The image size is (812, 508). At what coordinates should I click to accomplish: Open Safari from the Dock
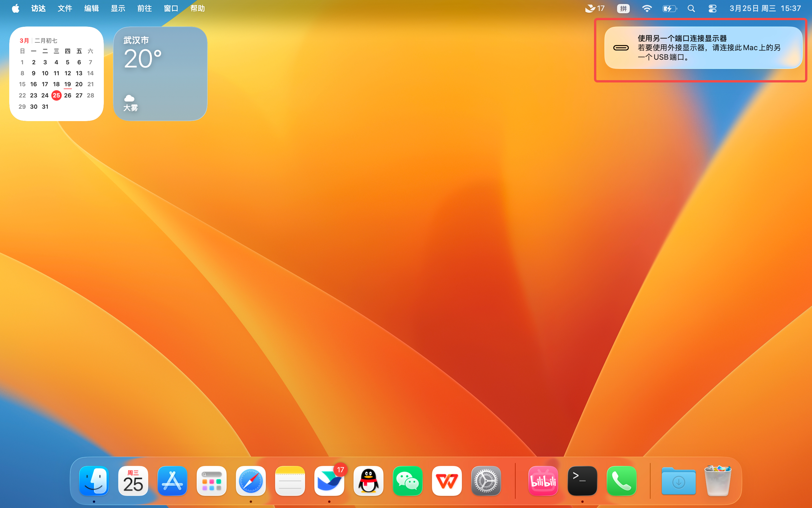tap(251, 481)
